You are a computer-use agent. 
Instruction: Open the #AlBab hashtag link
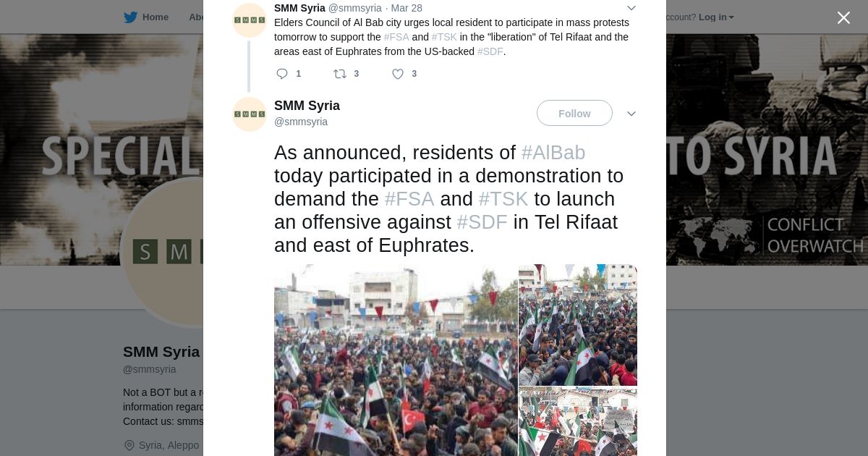coord(553,153)
